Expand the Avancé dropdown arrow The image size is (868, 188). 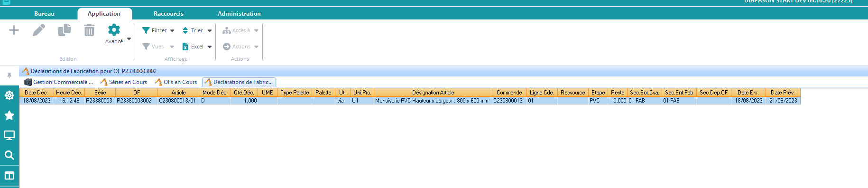pyautogui.click(x=129, y=39)
